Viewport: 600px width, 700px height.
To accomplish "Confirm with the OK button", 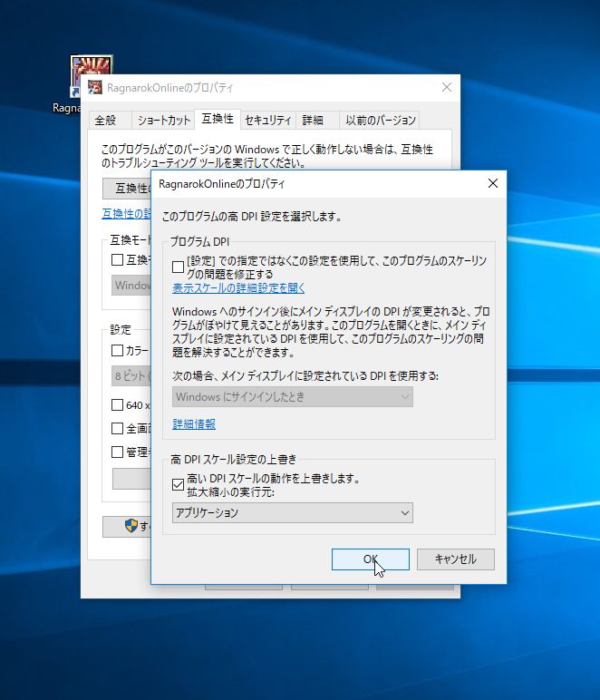I will [371, 559].
